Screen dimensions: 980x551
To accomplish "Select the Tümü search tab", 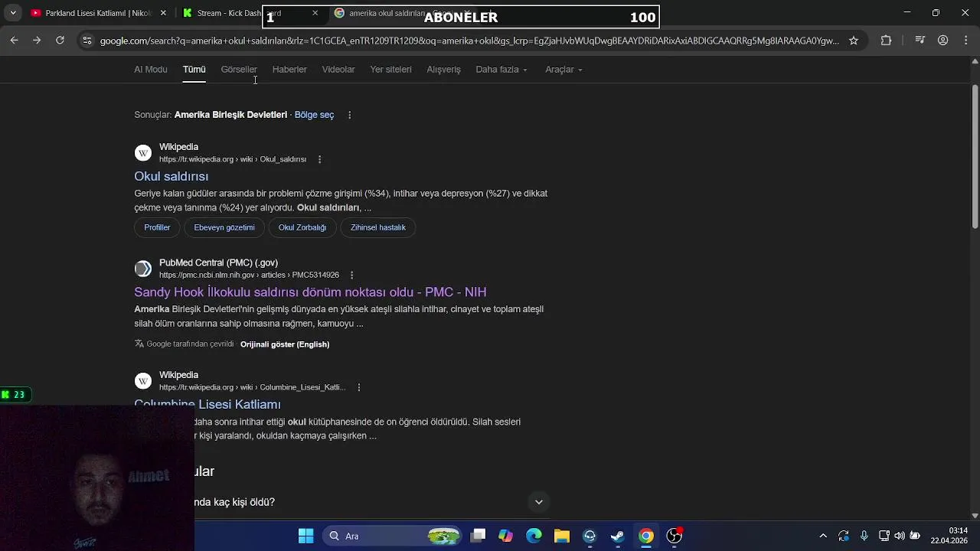I will [x=194, y=70].
